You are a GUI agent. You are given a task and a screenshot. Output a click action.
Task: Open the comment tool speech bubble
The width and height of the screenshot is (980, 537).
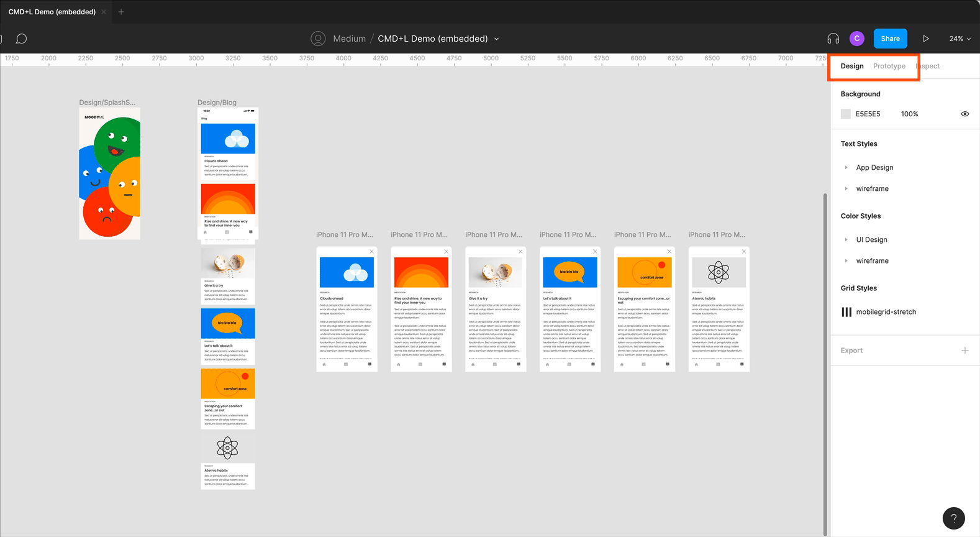[21, 39]
